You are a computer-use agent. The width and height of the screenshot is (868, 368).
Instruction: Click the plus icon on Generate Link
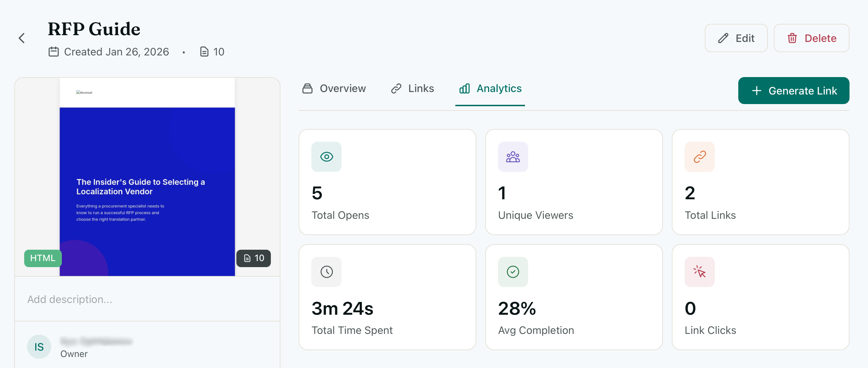point(756,91)
